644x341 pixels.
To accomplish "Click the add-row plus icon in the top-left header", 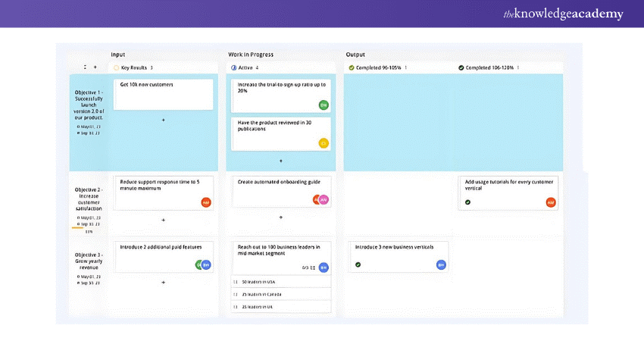I will 95,67.
